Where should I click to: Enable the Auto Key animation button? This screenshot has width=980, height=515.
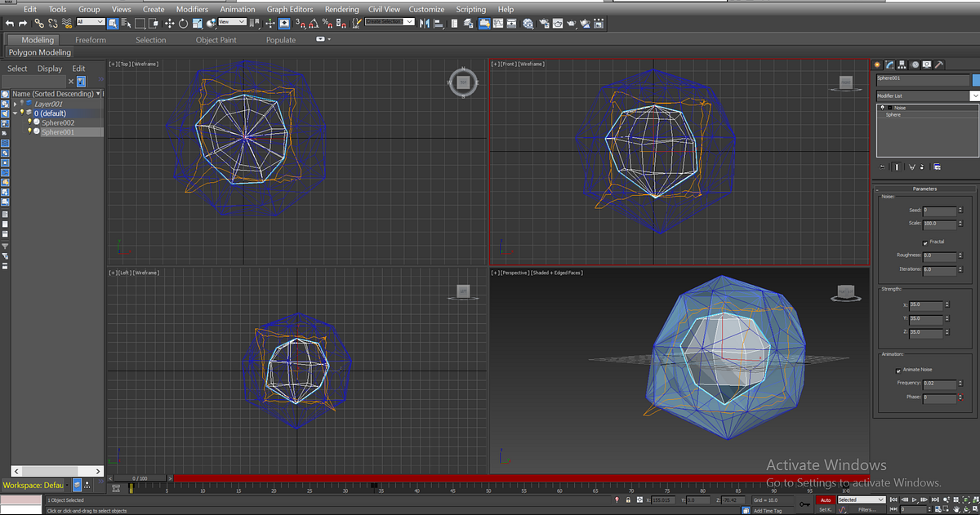tap(824, 499)
